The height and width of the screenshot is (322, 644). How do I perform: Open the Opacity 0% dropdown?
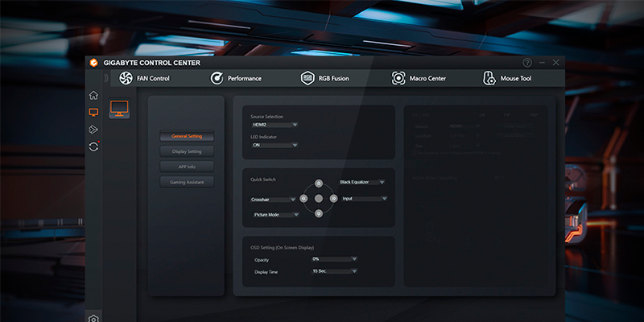pyautogui.click(x=334, y=259)
